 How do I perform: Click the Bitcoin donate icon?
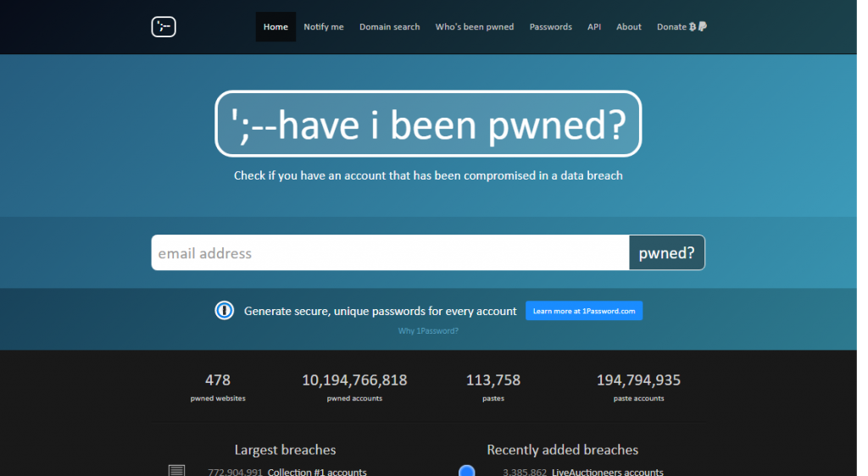tap(692, 26)
